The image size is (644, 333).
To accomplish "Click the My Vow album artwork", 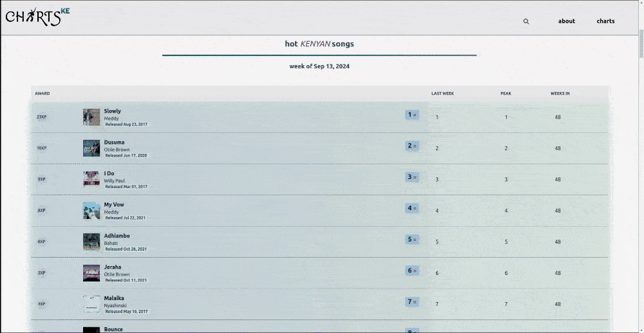I will (91, 211).
